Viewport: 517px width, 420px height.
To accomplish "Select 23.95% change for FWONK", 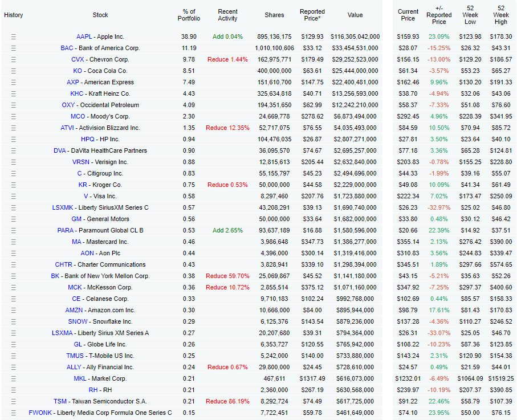I will 439,413.
